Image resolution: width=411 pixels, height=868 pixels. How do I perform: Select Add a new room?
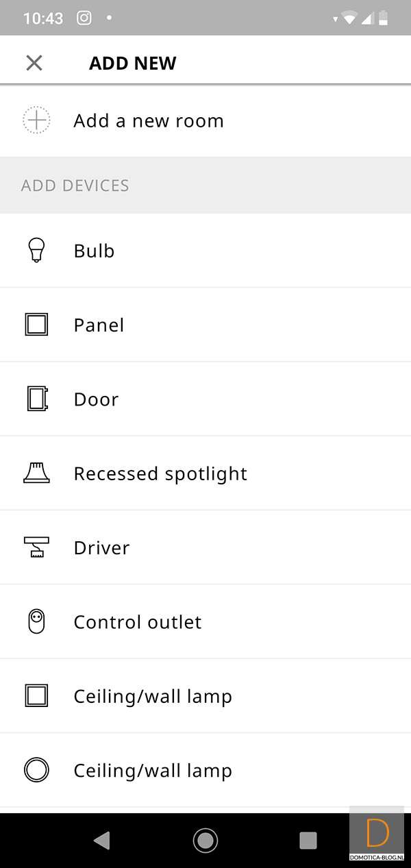[149, 121]
